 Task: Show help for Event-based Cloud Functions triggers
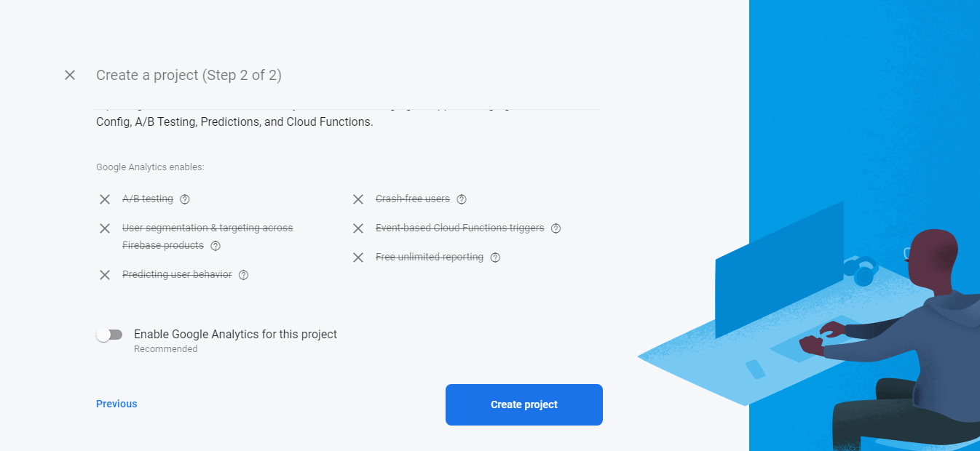pos(556,228)
